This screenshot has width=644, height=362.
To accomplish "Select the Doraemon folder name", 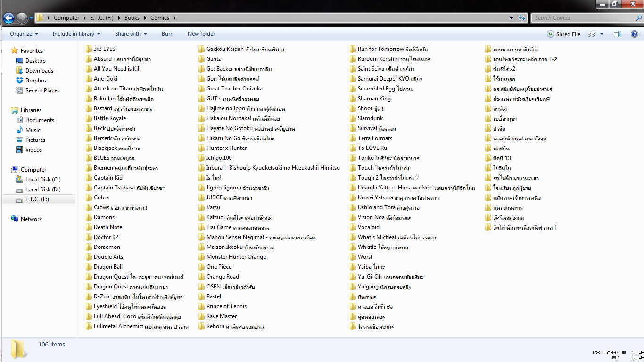I will click(x=107, y=247).
